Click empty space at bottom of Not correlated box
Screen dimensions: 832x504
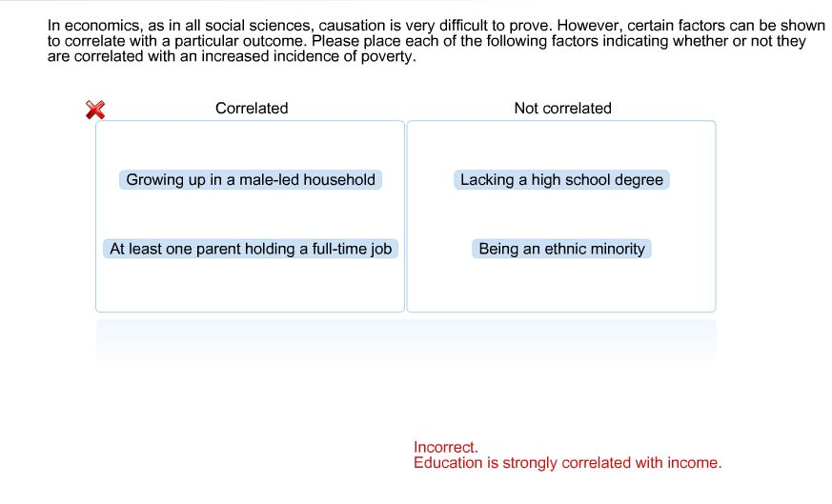pos(561,289)
